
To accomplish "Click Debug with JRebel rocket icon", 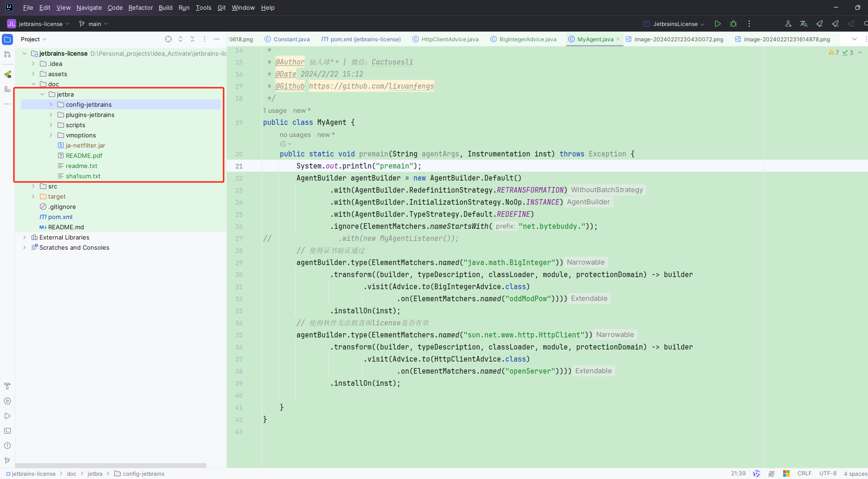I will pyautogui.click(x=836, y=24).
